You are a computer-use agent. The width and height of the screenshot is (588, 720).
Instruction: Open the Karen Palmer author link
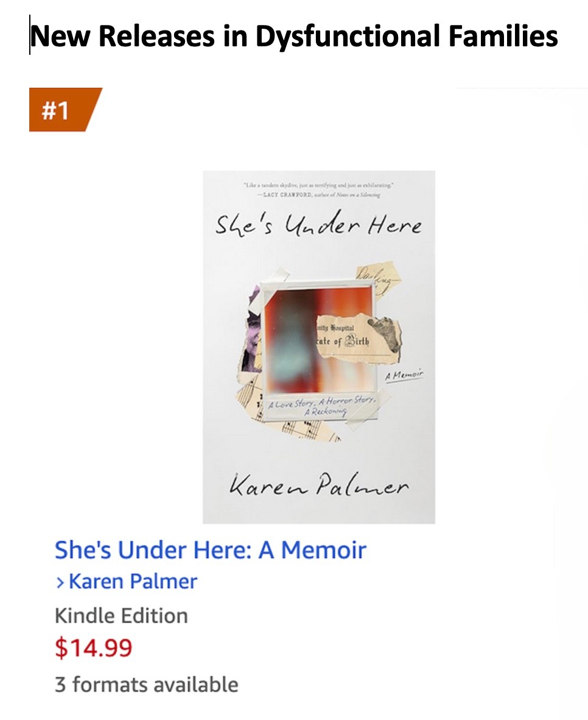133,581
